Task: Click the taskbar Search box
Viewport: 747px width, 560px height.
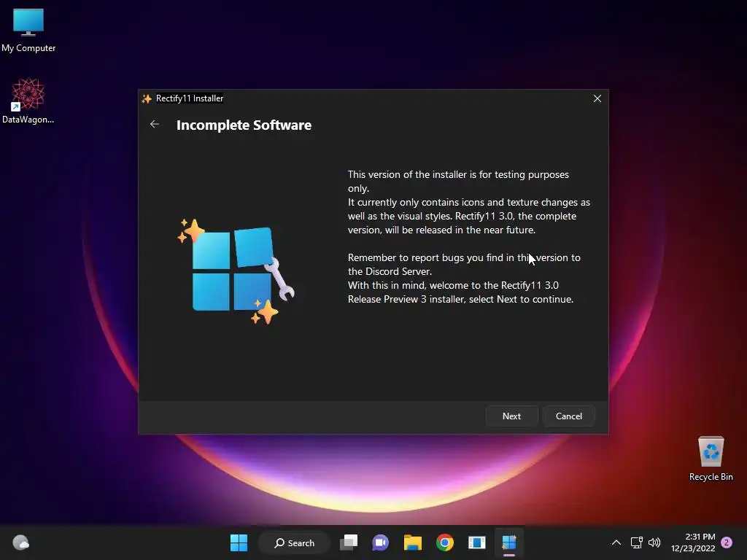Action: pos(294,542)
